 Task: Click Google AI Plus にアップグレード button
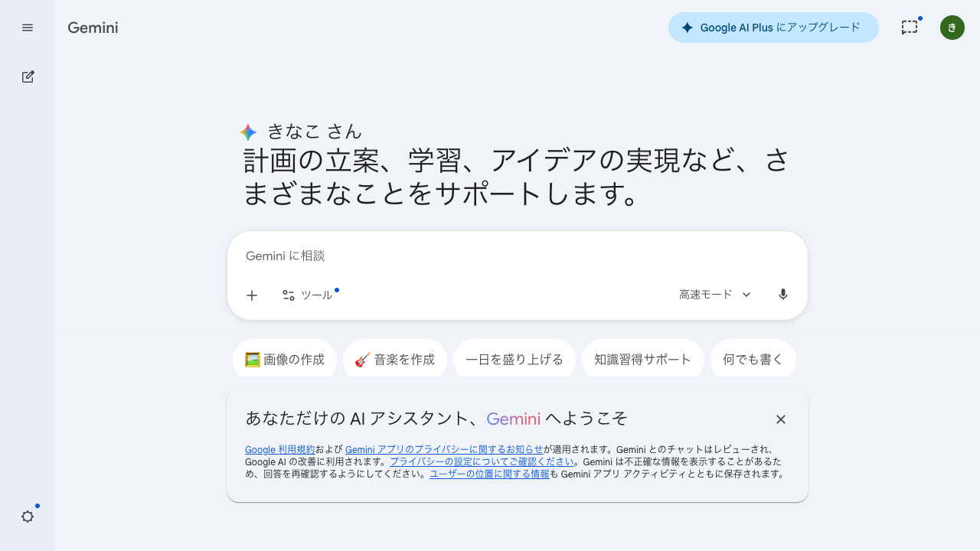[x=773, y=28]
